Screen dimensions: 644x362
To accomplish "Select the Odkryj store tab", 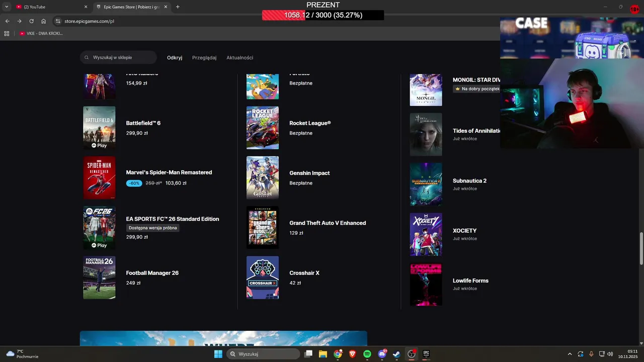I will [175, 58].
